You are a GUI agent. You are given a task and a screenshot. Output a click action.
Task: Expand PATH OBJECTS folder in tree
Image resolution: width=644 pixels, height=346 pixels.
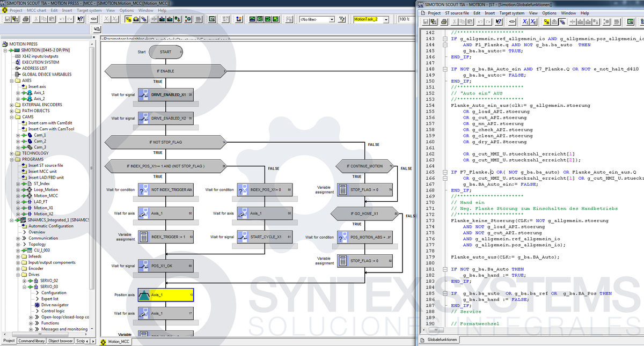pyautogui.click(x=12, y=111)
